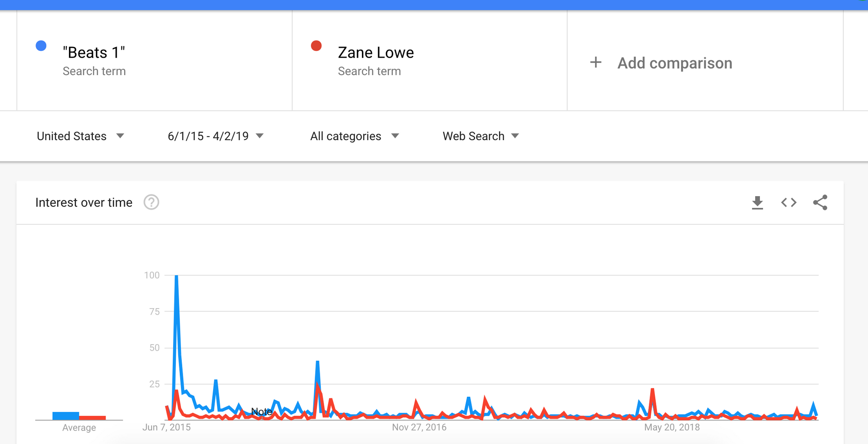The image size is (868, 444).
Task: Click the plus icon for Add comparison
Action: [x=596, y=62]
